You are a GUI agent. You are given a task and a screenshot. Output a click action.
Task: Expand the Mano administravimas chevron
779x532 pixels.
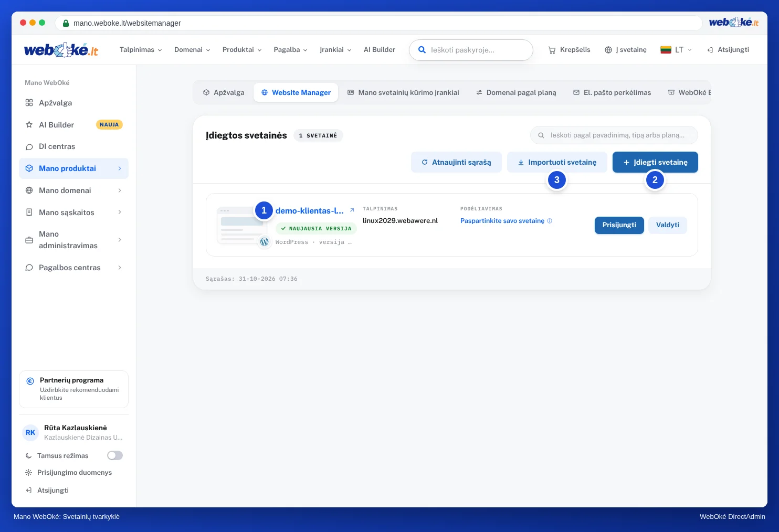pyautogui.click(x=120, y=240)
